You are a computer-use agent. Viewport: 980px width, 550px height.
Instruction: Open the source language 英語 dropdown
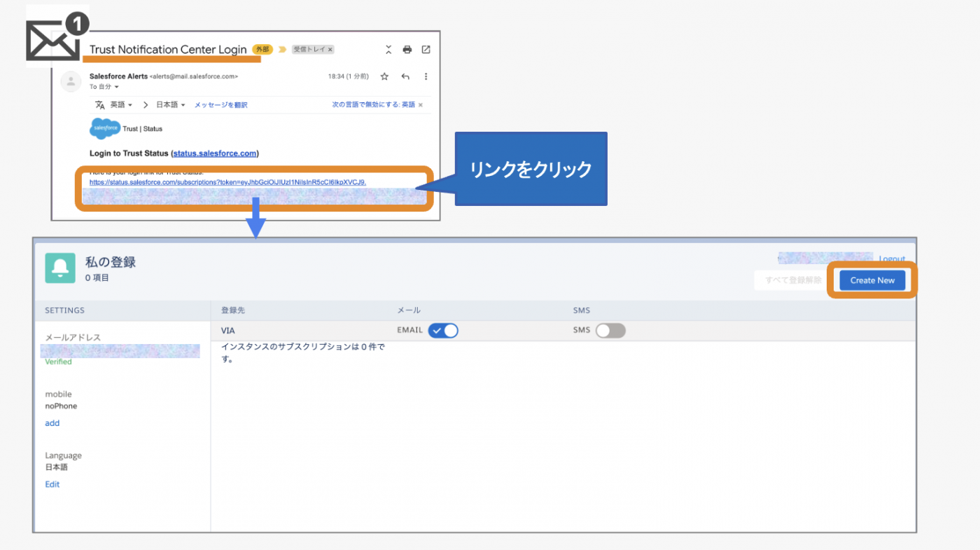pos(122,105)
